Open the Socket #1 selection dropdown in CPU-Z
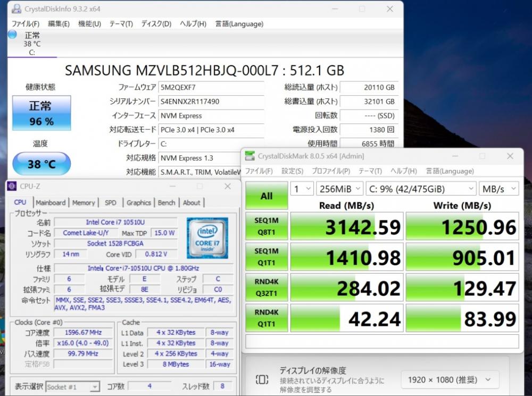 pos(72,386)
